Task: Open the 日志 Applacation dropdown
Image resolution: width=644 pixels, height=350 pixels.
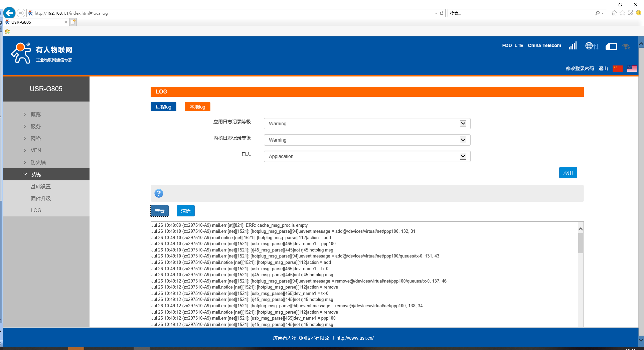Action: pyautogui.click(x=367, y=156)
